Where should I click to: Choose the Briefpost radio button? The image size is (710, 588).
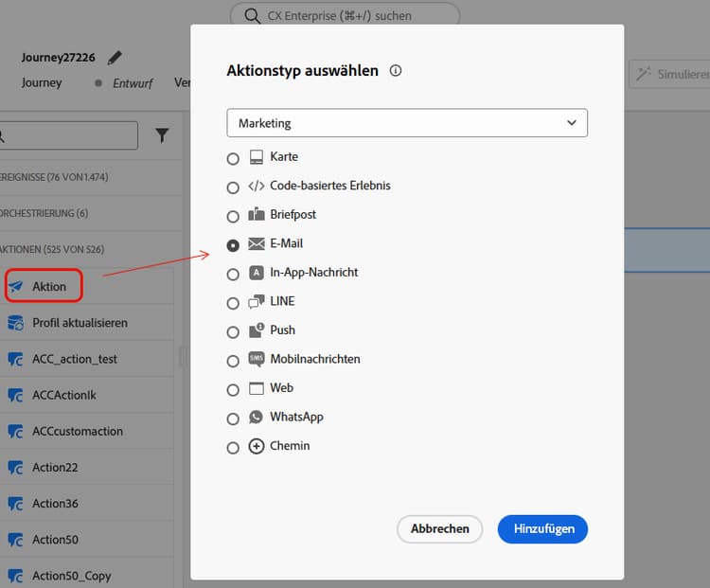[233, 217]
